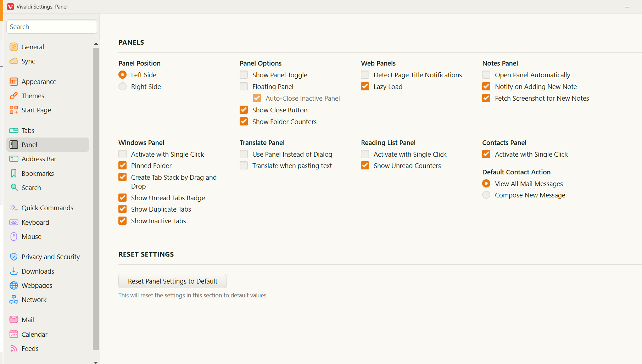Click the Network icon in sidebar
Screen dimensions: 642x364
pyautogui.click(x=14, y=299)
